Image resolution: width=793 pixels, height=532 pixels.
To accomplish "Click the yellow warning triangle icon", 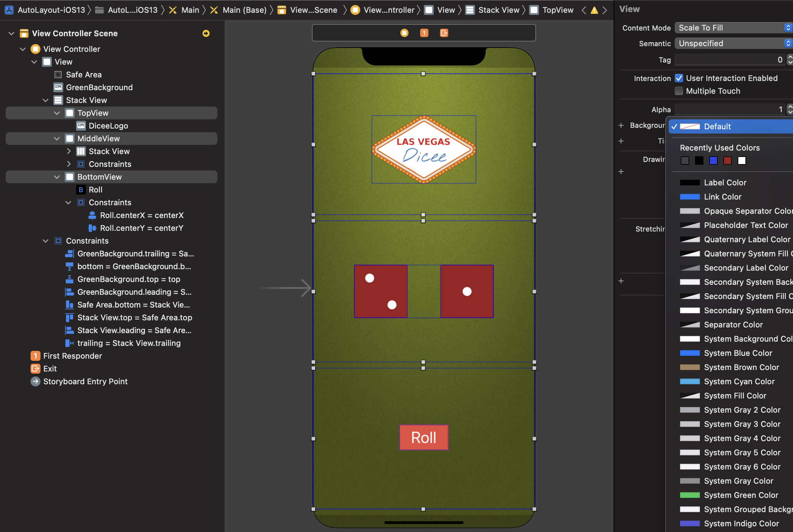I will click(x=594, y=10).
